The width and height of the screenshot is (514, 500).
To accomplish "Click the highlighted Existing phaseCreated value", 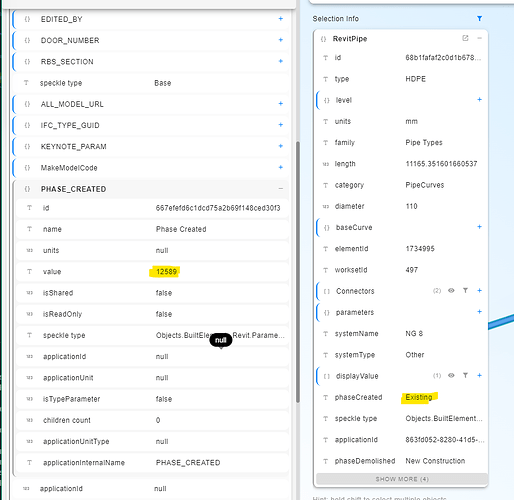I will (x=419, y=397).
